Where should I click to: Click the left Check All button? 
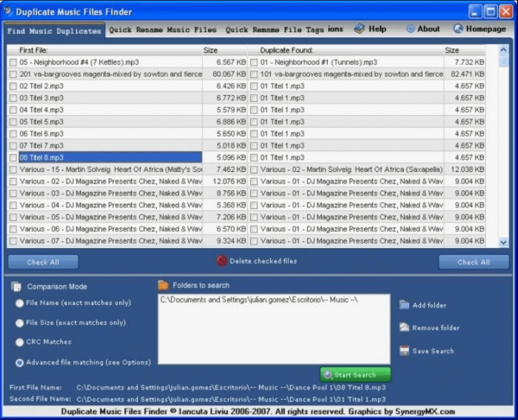tap(43, 262)
